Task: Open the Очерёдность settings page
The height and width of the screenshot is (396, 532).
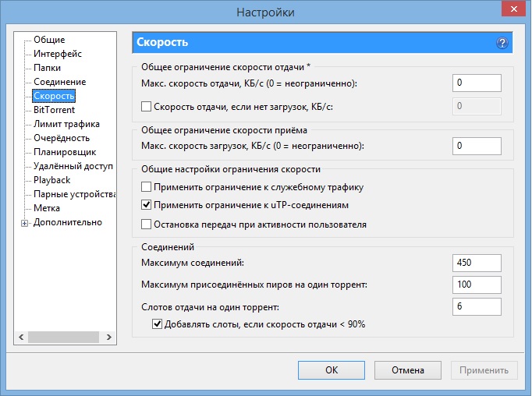Action: pos(62,138)
